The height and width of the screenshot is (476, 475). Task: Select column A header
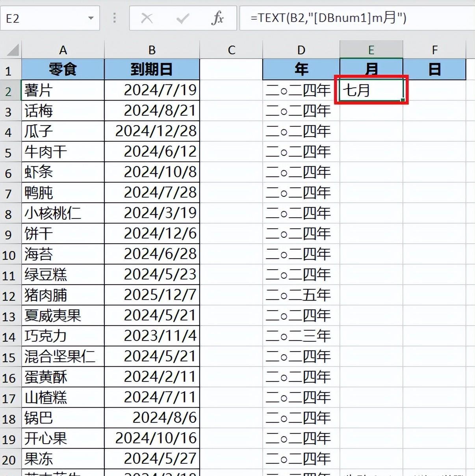(x=63, y=50)
